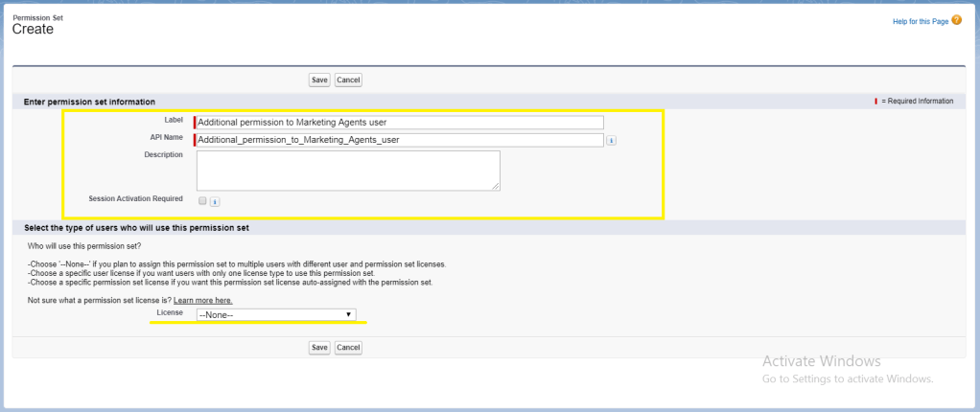
Task: Click inside the Description text area
Action: point(348,171)
